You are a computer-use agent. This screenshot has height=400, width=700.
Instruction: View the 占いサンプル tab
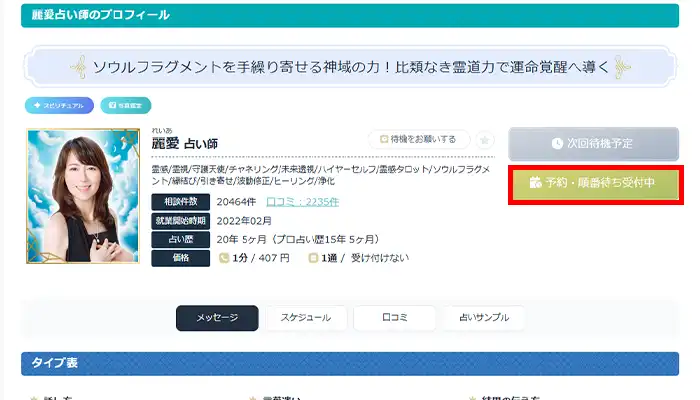(x=484, y=318)
